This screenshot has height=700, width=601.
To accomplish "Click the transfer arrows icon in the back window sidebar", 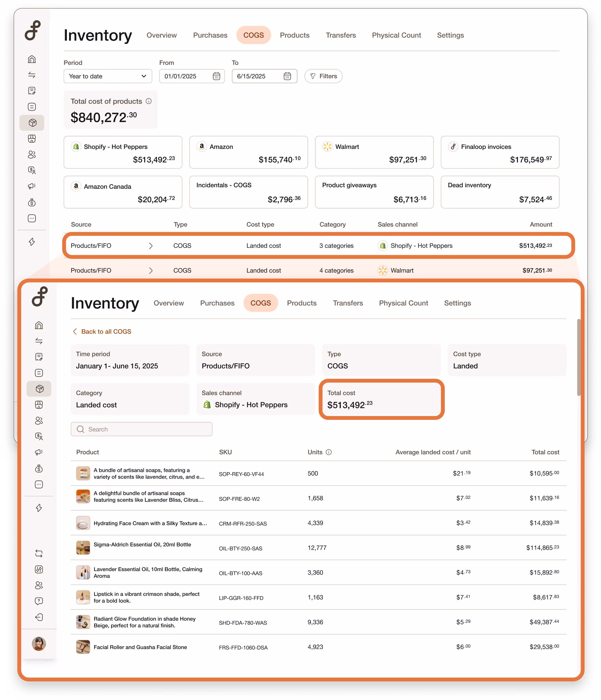I will 32,75.
